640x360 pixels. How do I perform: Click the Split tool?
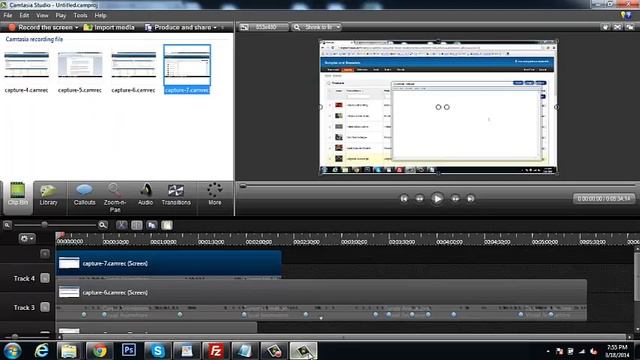(137, 225)
